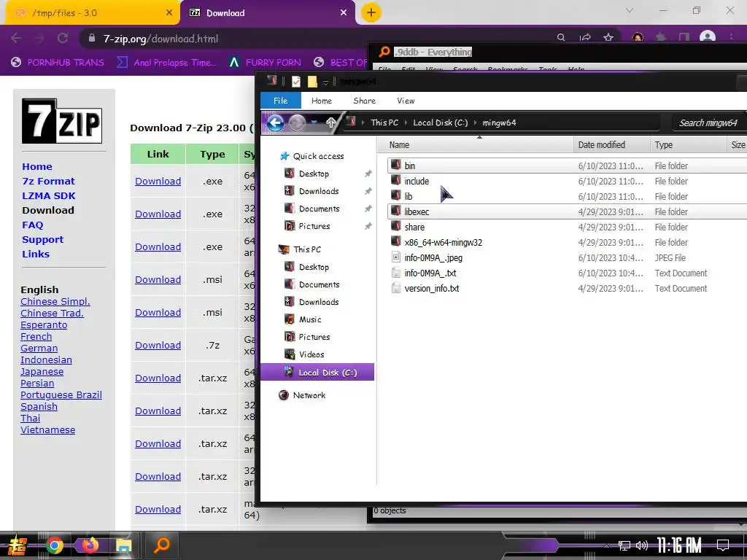Open the x86_64-w64-mingw32 folder
The height and width of the screenshot is (560, 747).
click(443, 242)
